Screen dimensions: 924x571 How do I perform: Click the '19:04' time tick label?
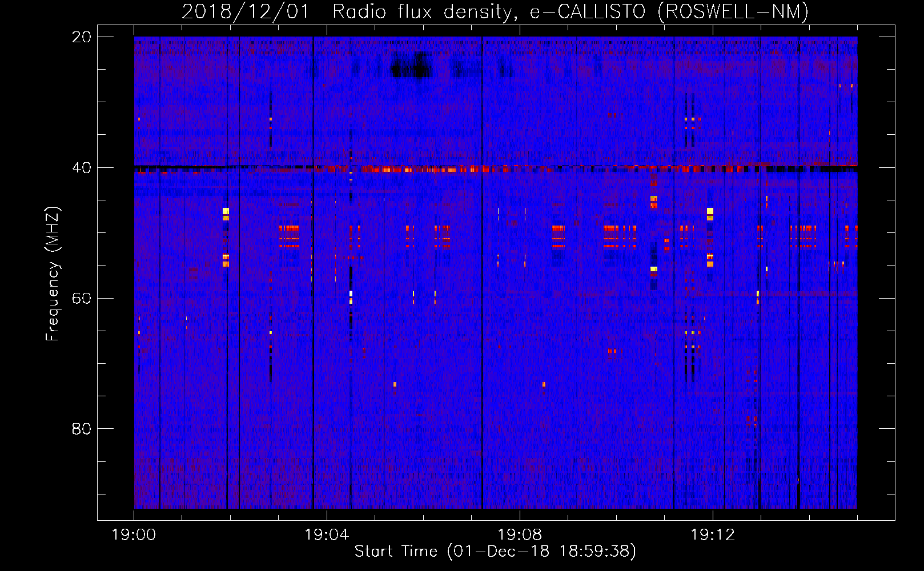pos(327,535)
